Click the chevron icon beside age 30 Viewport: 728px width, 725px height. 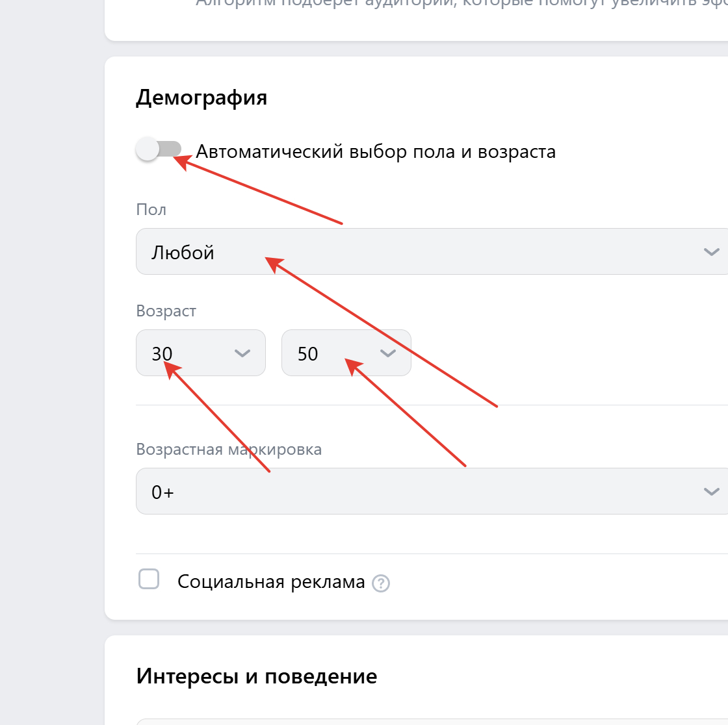point(242,353)
